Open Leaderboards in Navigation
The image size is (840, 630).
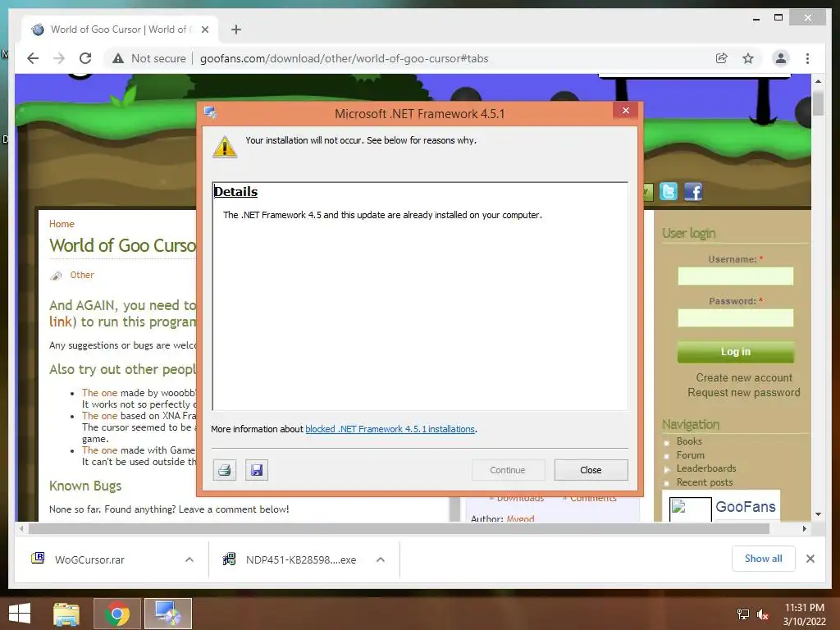(706, 468)
